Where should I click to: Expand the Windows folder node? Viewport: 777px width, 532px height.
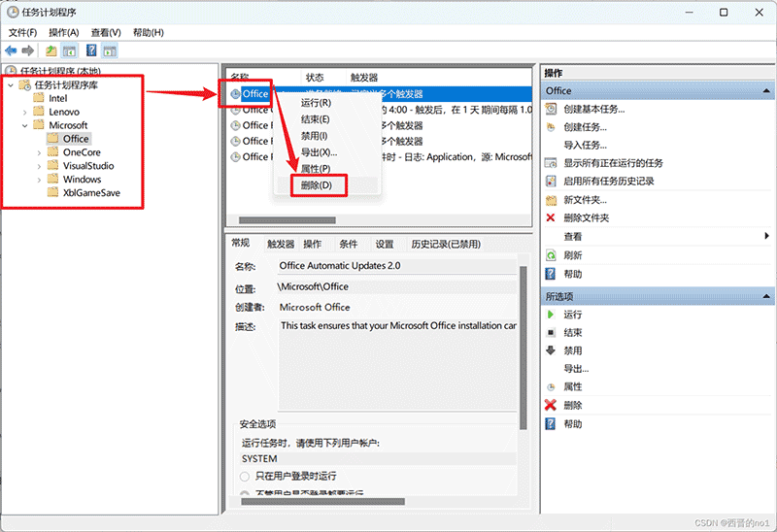(39, 180)
